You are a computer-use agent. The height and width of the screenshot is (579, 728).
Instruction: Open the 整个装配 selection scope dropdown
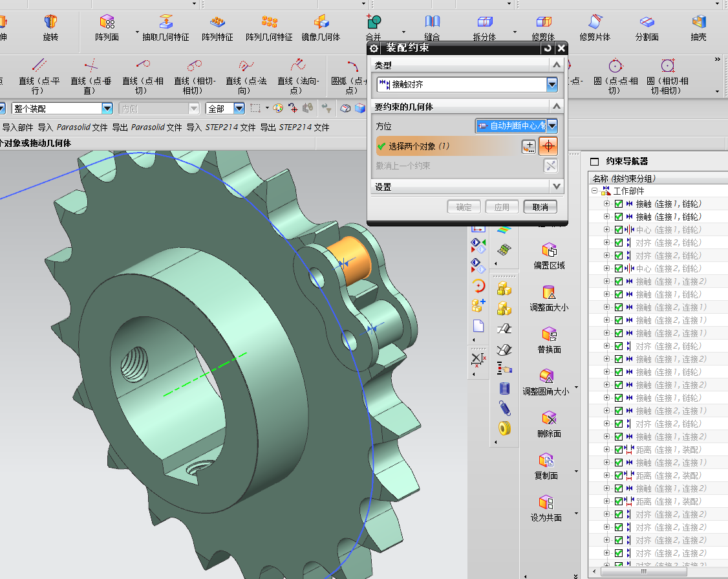pyautogui.click(x=107, y=108)
